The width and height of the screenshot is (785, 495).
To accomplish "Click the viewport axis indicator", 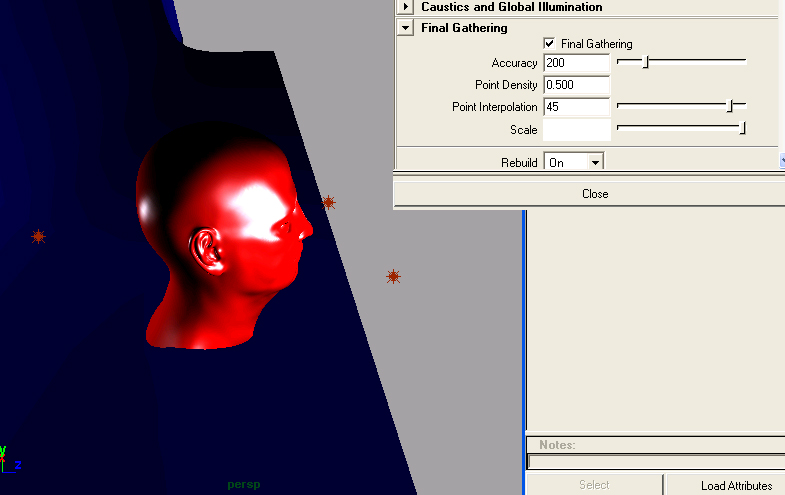I will (10, 459).
